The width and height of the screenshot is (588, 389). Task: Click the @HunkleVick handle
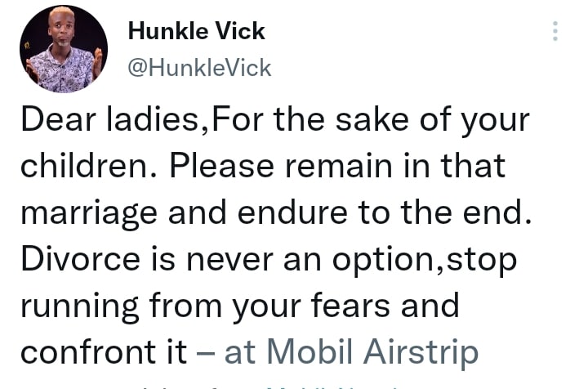click(200, 69)
